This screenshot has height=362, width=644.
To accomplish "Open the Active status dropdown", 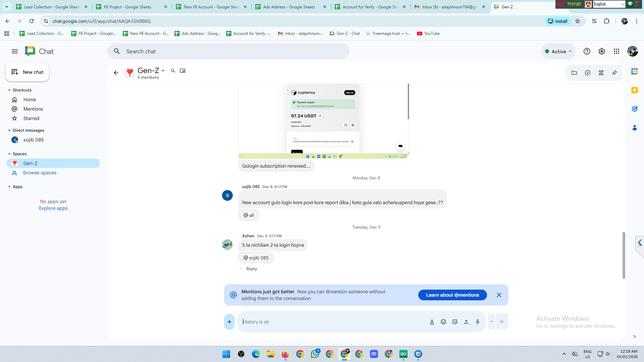I will click(x=558, y=51).
